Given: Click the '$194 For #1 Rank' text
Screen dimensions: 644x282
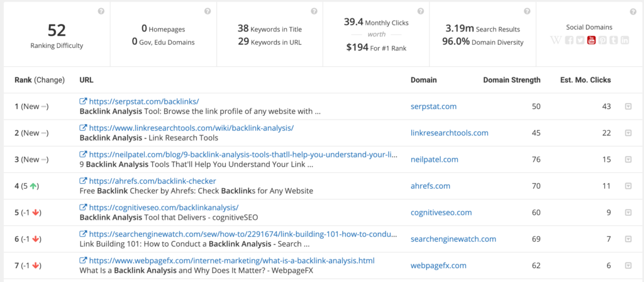Looking at the screenshot, I should 376,48.
